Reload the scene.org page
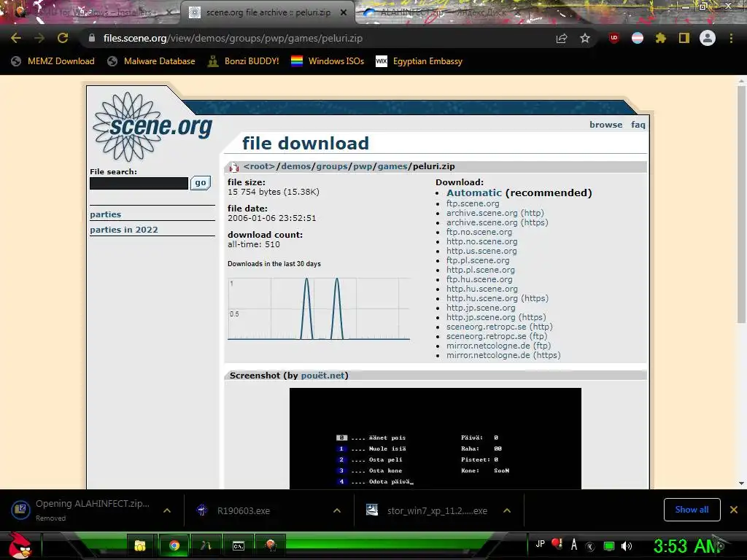This screenshot has height=560, width=747. (x=63, y=38)
